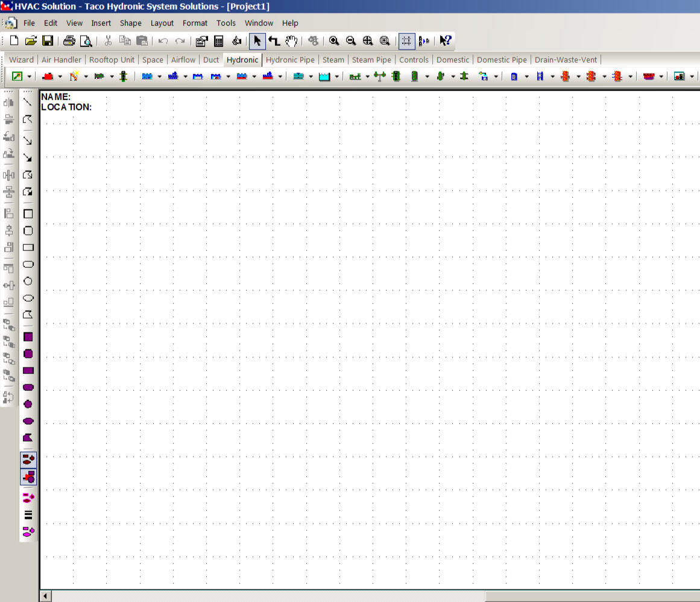Toggle the highlighted red shapes button in the left toolbar
The height and width of the screenshot is (602, 700).
[x=28, y=460]
